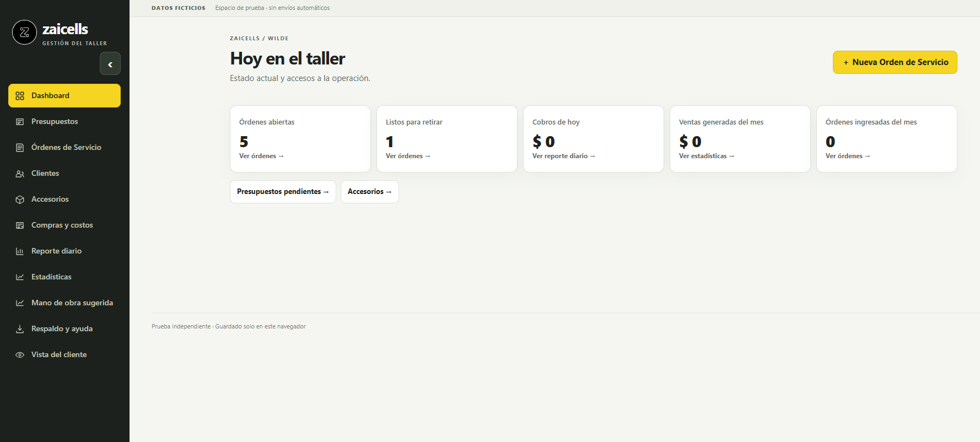Click the Vista del cliente eye icon
The width and height of the screenshot is (980, 442).
click(20, 355)
